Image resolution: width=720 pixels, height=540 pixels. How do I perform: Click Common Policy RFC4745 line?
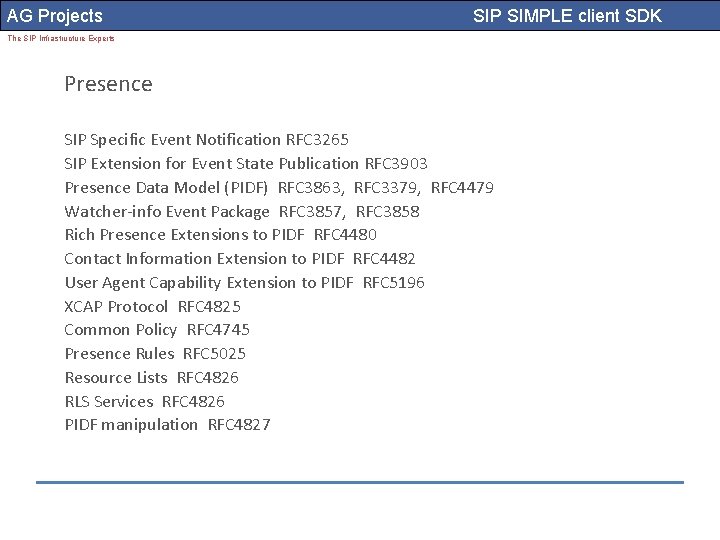(x=157, y=329)
